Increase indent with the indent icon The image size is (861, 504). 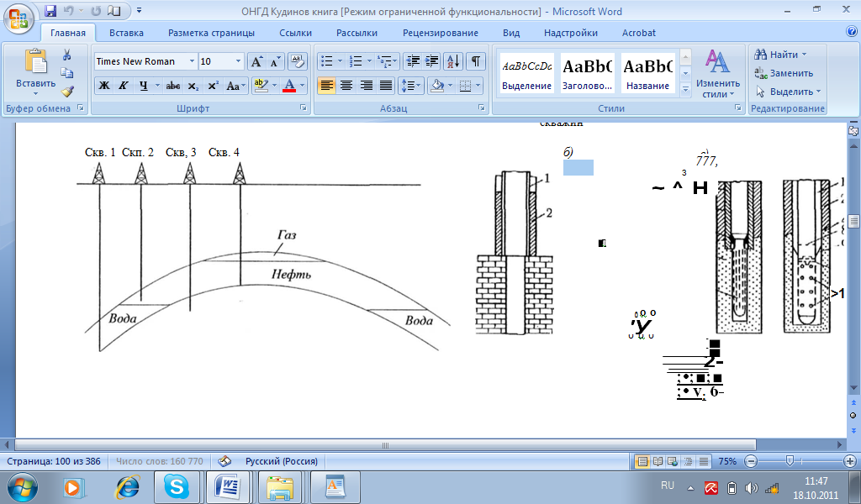432,61
